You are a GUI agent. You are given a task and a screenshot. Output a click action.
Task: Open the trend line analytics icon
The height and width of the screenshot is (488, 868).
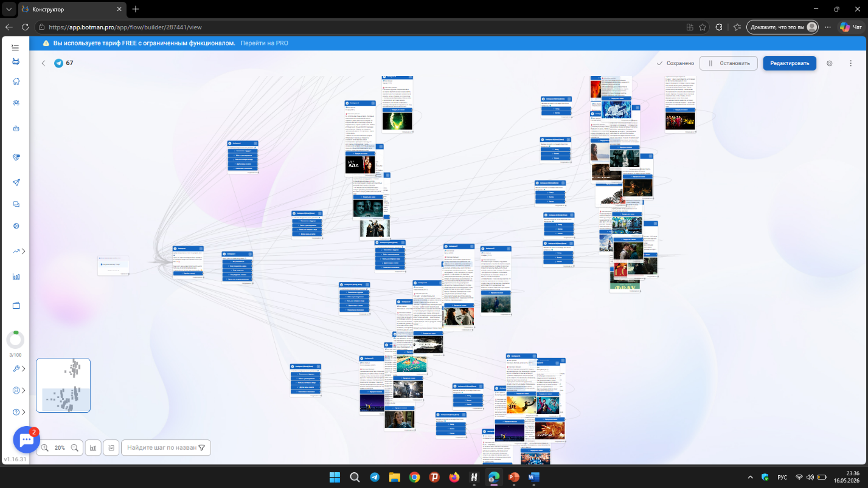click(x=16, y=251)
